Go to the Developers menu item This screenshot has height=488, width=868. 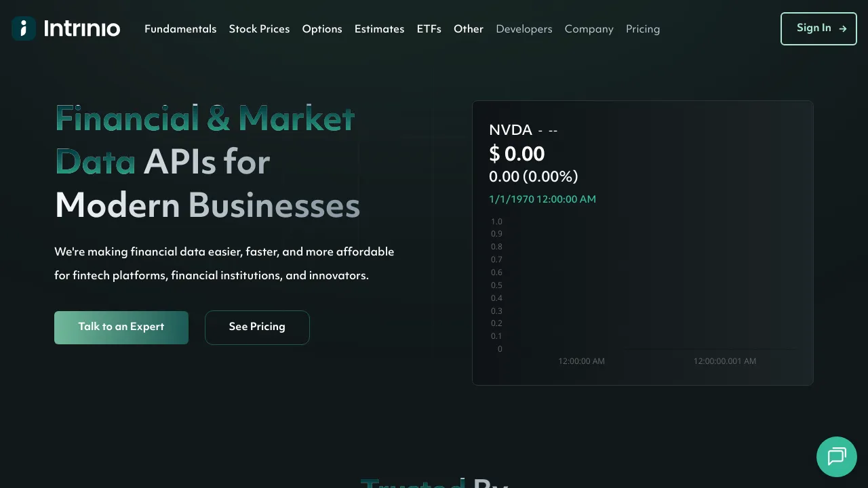coord(524,29)
